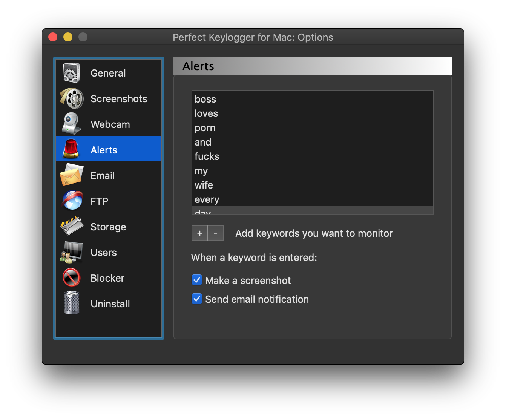Image resolution: width=506 pixels, height=420 pixels.
Task: Minimize the window with yellow button
Action: 68,37
